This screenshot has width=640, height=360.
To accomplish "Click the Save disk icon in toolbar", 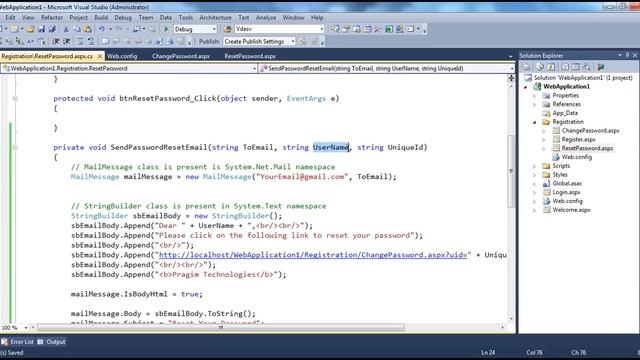I will coord(41,29).
